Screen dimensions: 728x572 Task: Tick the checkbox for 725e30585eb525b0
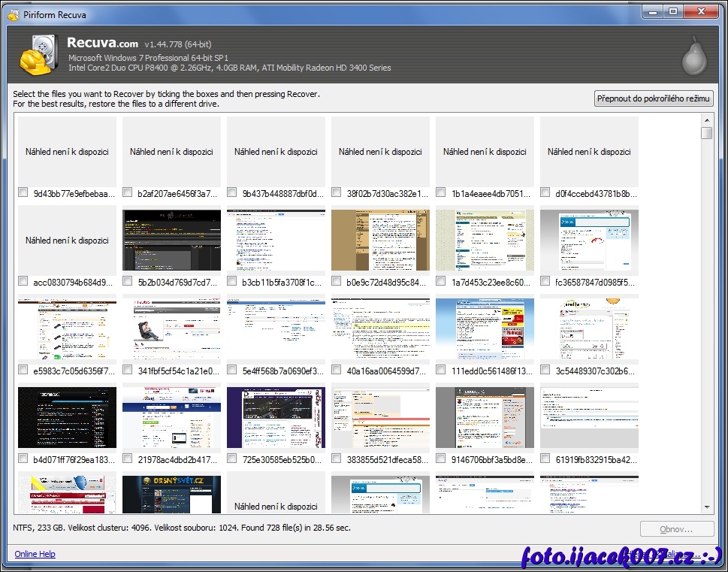coord(232,459)
